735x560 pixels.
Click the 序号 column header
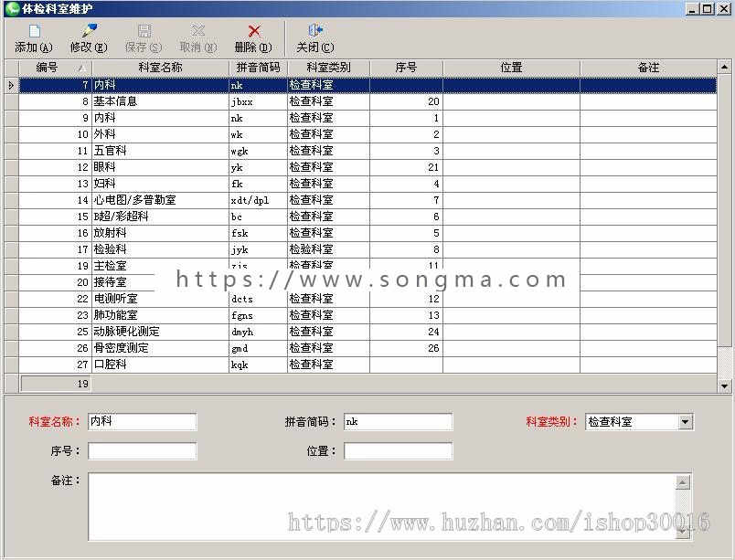point(406,68)
